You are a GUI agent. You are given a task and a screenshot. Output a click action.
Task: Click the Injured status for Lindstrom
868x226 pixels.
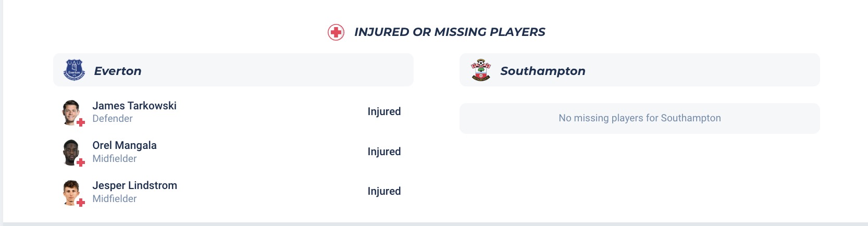pyautogui.click(x=384, y=191)
